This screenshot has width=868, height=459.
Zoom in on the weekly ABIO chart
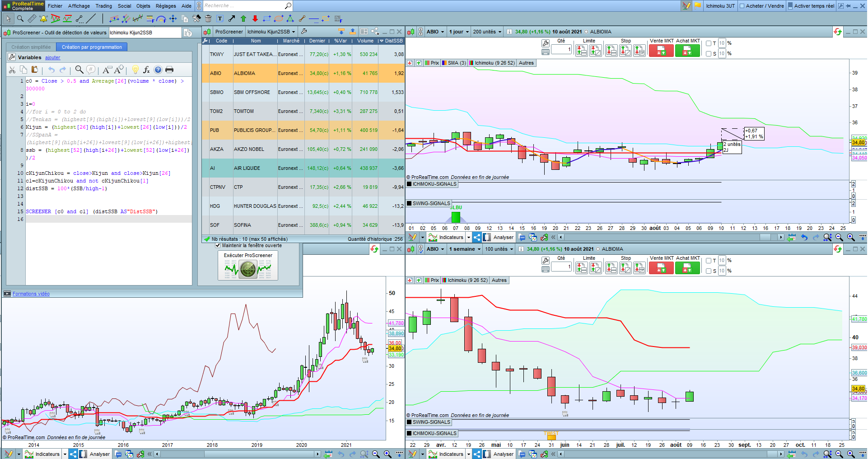851,454
